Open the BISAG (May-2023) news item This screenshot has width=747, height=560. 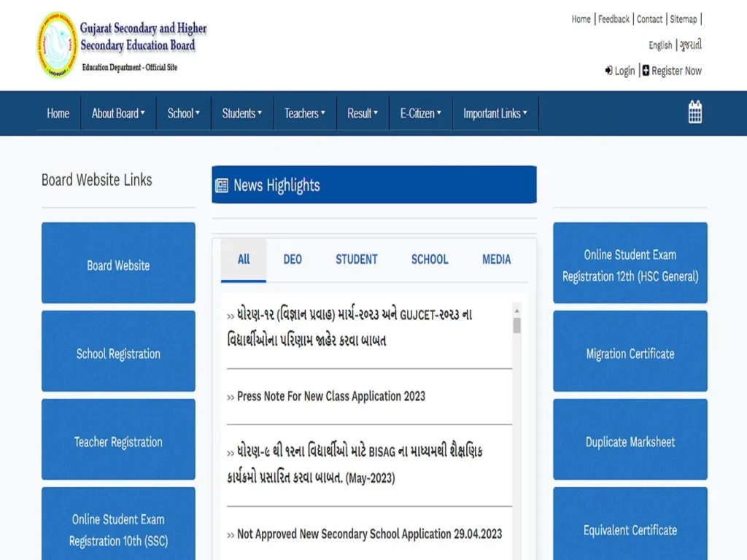(355, 464)
